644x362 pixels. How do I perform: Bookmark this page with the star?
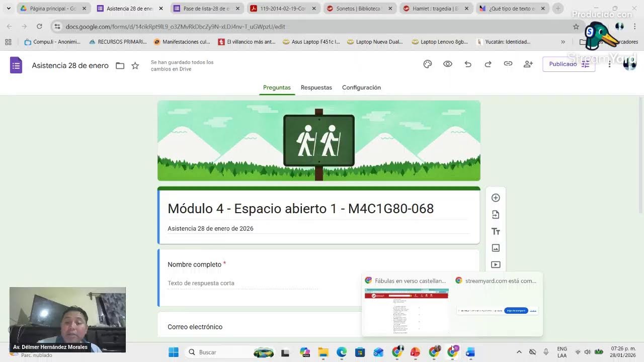coord(576,27)
